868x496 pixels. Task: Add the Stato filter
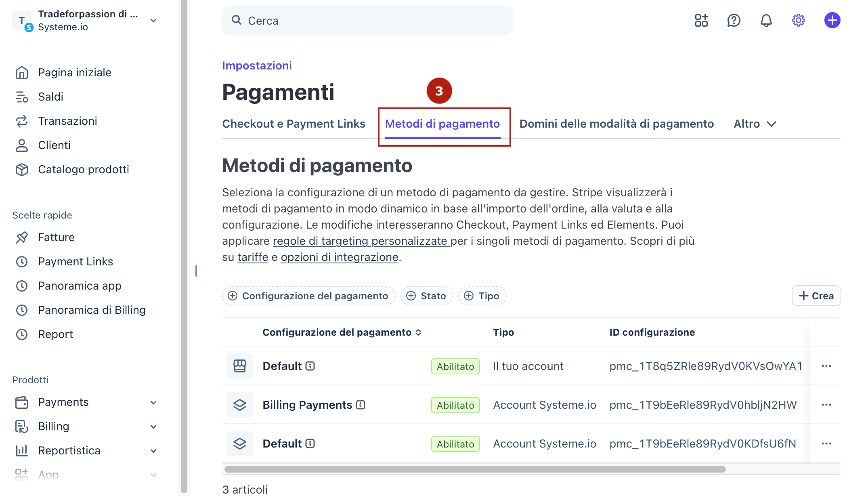pyautogui.click(x=427, y=296)
